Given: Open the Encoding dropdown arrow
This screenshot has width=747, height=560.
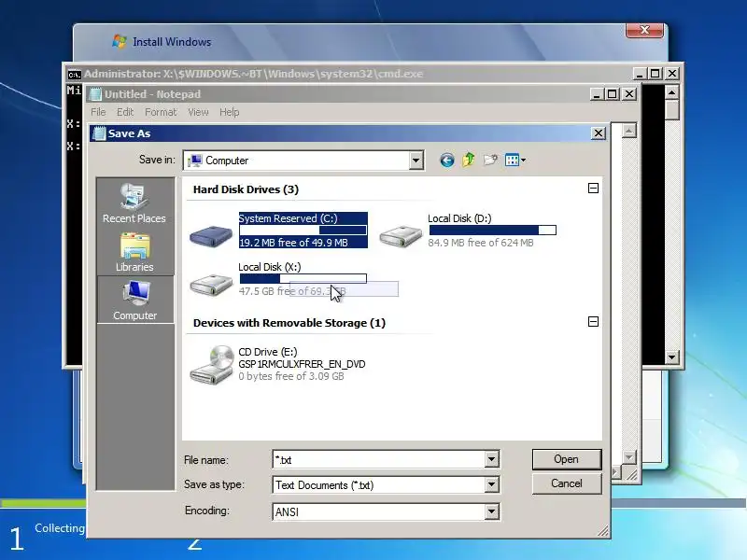Looking at the screenshot, I should (x=492, y=511).
